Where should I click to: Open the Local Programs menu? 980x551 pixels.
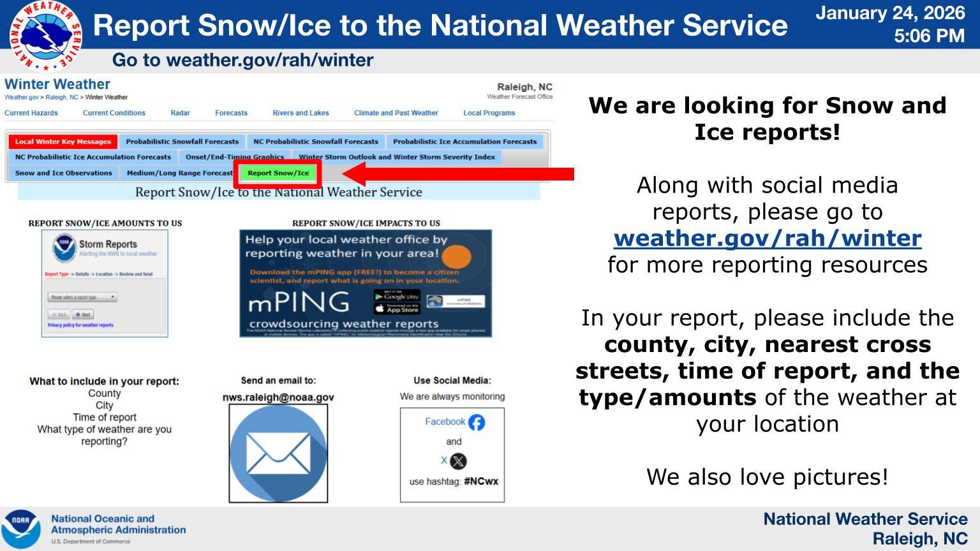[489, 113]
